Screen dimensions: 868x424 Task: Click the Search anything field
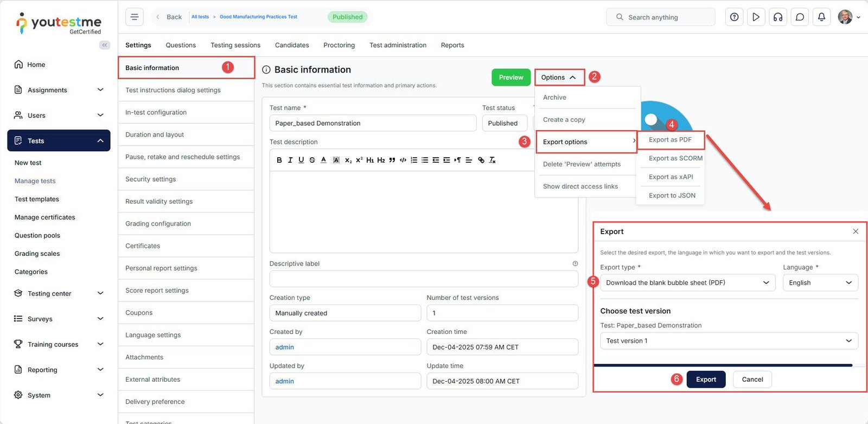[x=660, y=17]
